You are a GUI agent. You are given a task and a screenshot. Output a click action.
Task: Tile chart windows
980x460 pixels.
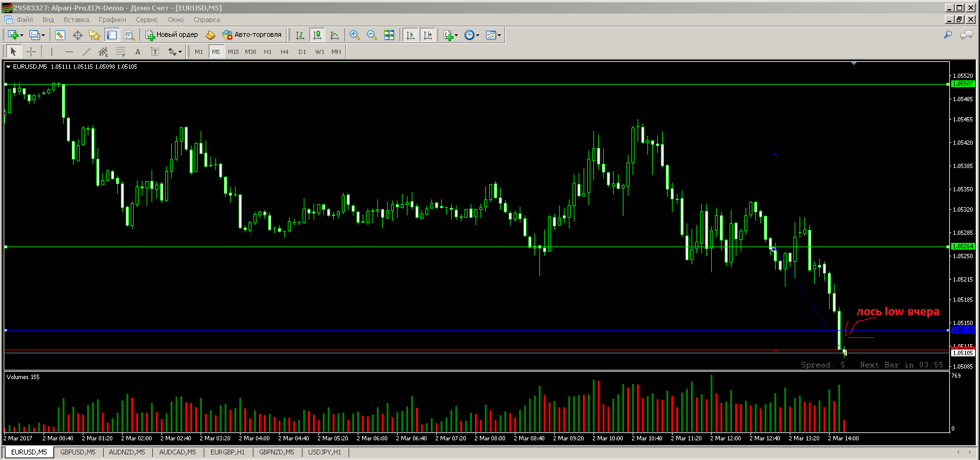(x=389, y=35)
